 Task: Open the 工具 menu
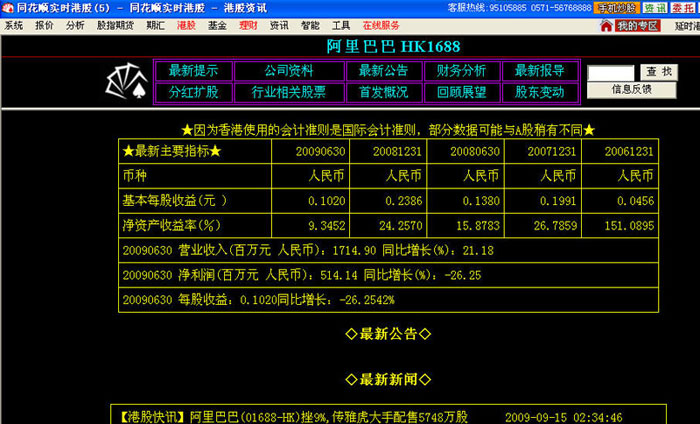click(x=341, y=25)
